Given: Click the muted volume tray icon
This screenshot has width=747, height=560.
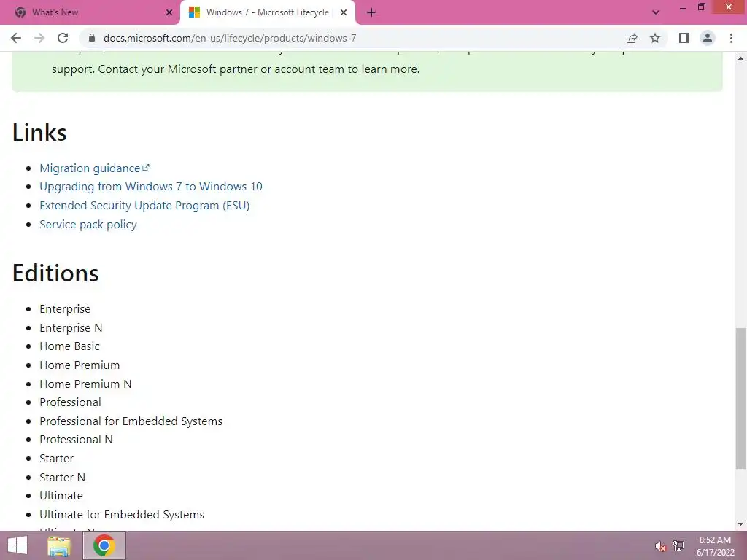Looking at the screenshot, I should pos(660,546).
